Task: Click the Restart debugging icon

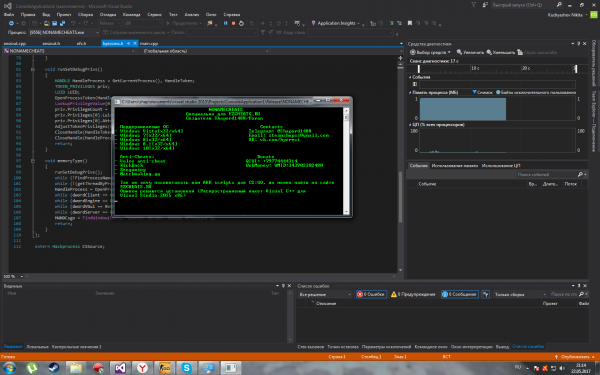Action: 241,23
